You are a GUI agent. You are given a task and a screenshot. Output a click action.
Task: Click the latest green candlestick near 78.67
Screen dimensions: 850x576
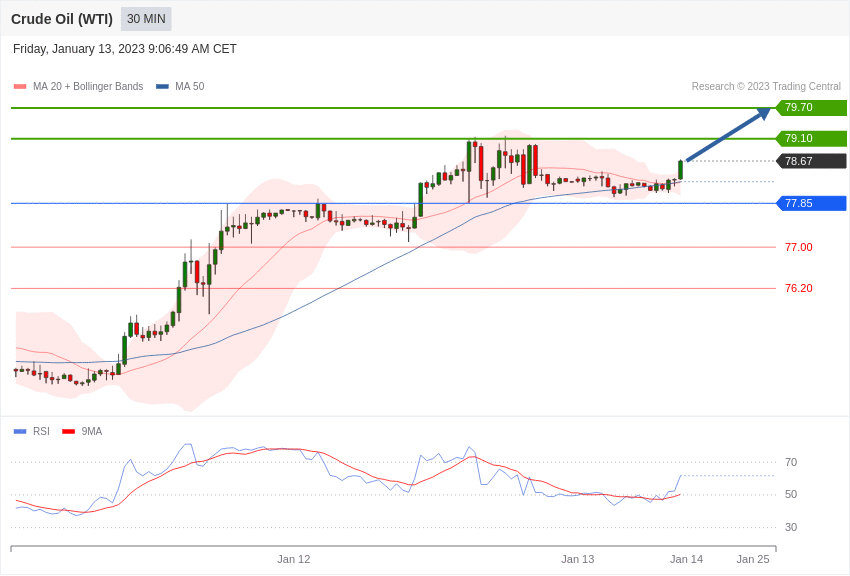[x=680, y=170]
